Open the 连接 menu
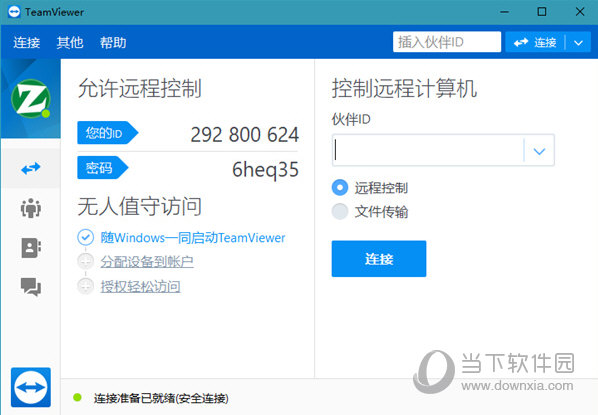 click(x=26, y=42)
